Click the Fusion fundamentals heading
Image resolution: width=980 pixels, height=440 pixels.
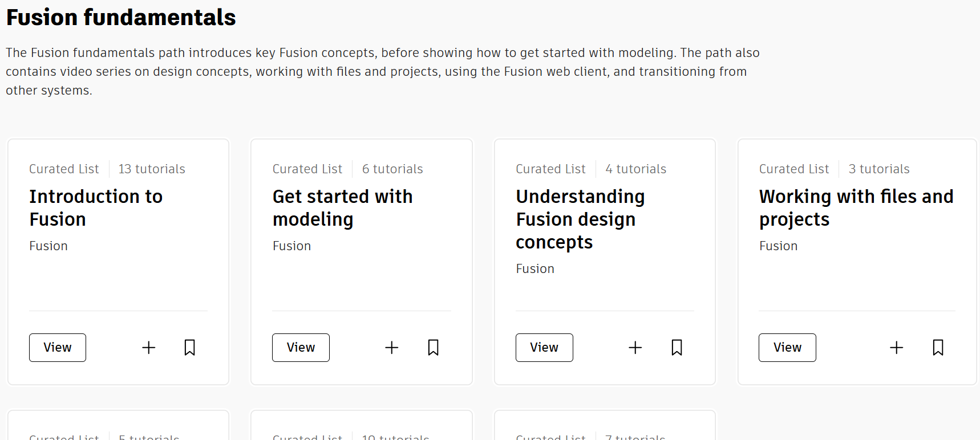[x=121, y=18]
